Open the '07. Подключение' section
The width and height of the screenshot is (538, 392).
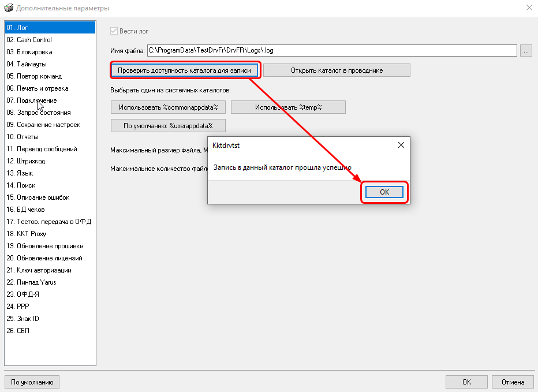click(x=31, y=100)
